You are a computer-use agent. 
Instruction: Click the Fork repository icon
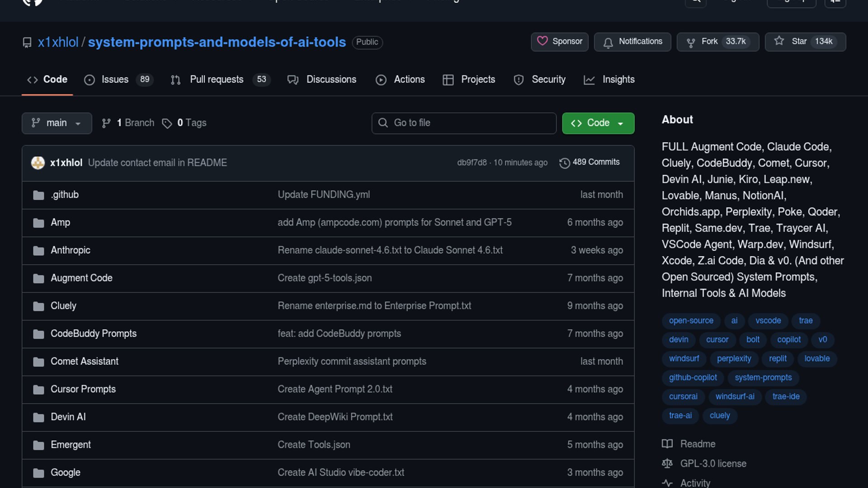pos(690,42)
